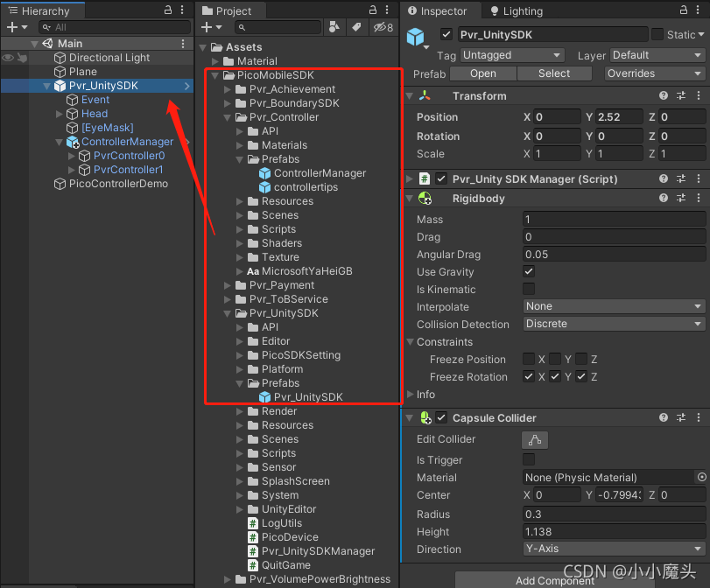The height and width of the screenshot is (588, 710).
Task: Collapse the PicoMobileSDK folder
Action: coord(215,75)
